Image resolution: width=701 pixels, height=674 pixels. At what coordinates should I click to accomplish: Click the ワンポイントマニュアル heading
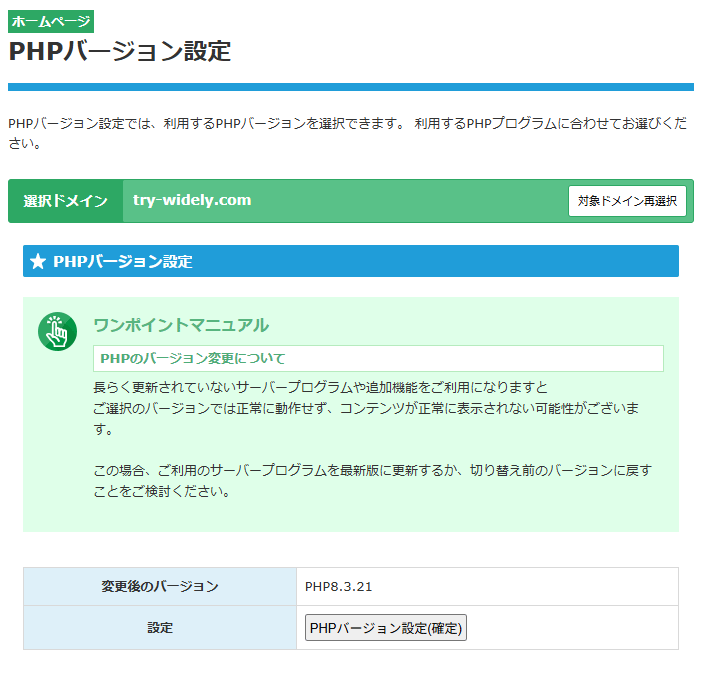[x=180, y=325]
